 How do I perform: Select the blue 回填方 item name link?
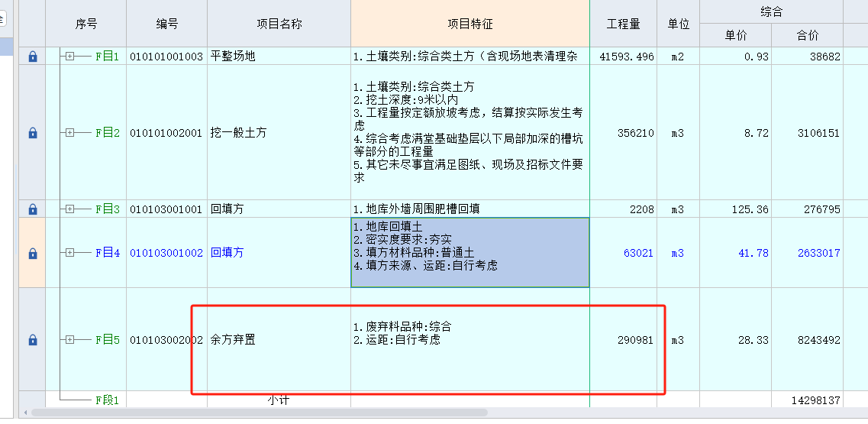tap(227, 253)
